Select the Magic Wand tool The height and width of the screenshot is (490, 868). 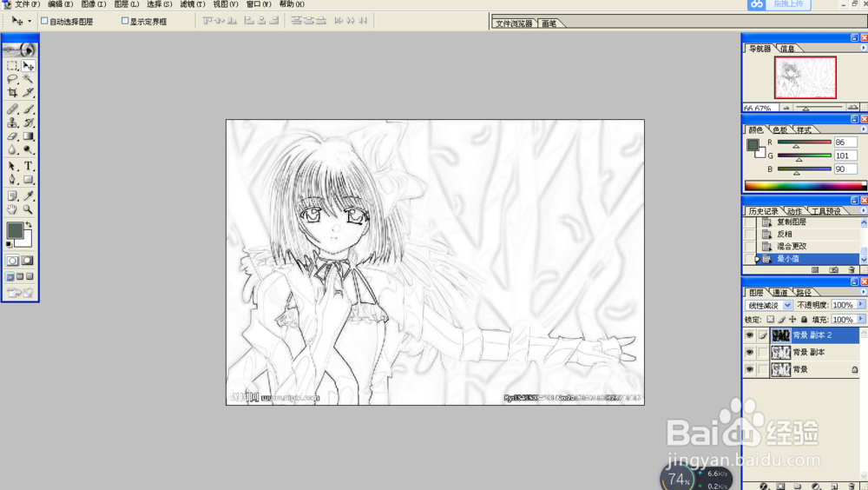(x=28, y=79)
